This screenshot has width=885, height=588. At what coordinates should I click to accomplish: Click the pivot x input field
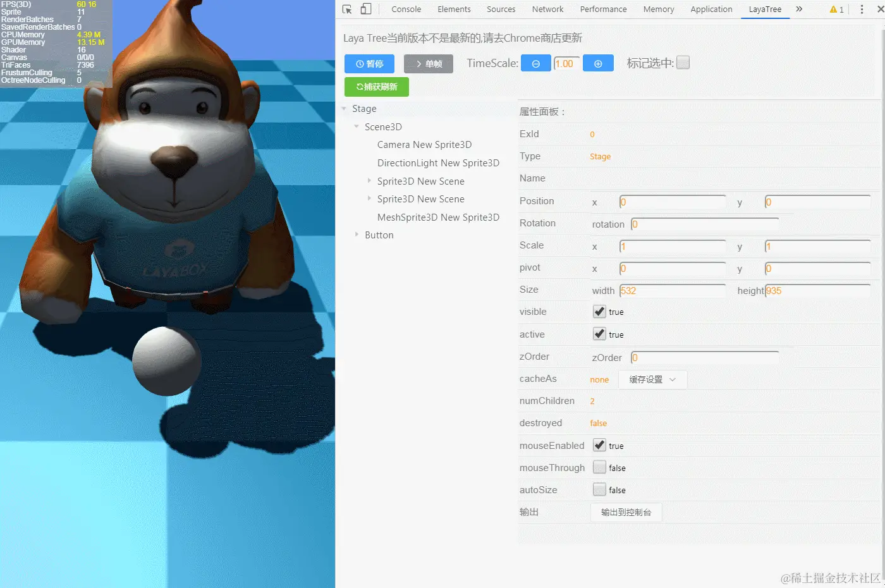(x=673, y=268)
